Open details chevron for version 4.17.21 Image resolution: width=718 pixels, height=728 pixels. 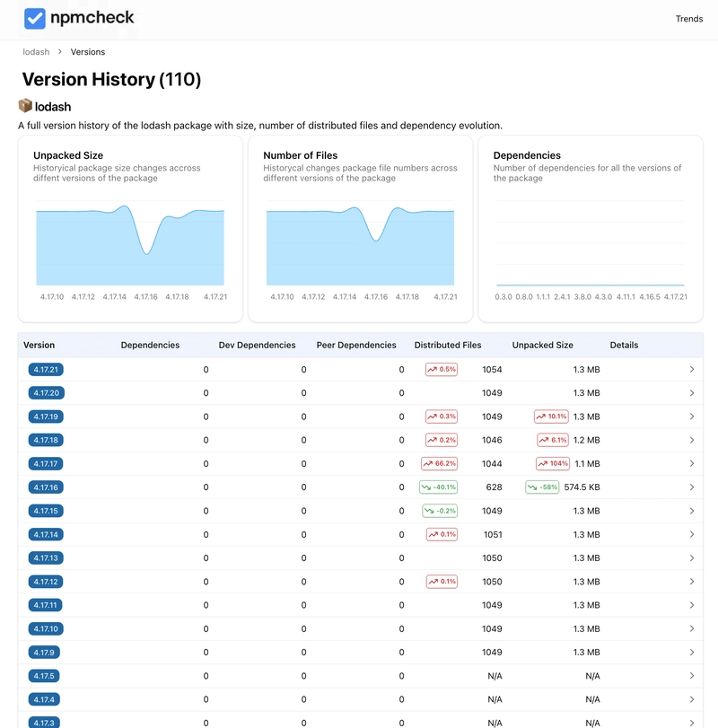692,370
